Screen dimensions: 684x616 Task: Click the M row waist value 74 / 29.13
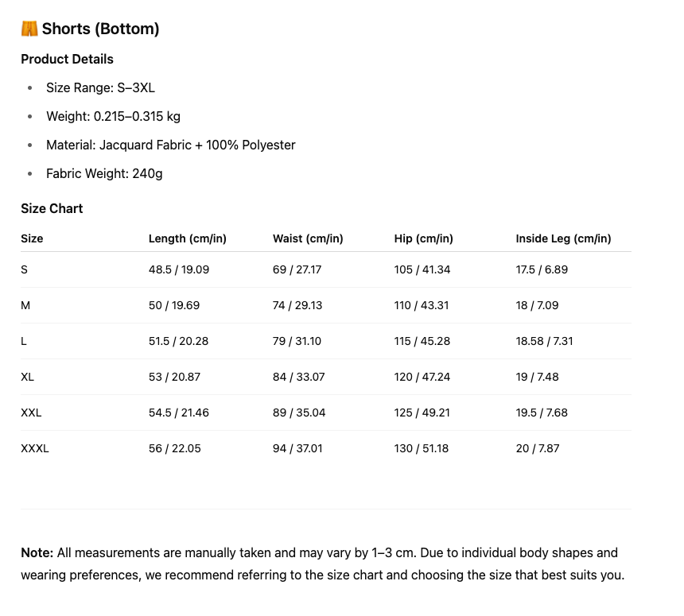(297, 305)
